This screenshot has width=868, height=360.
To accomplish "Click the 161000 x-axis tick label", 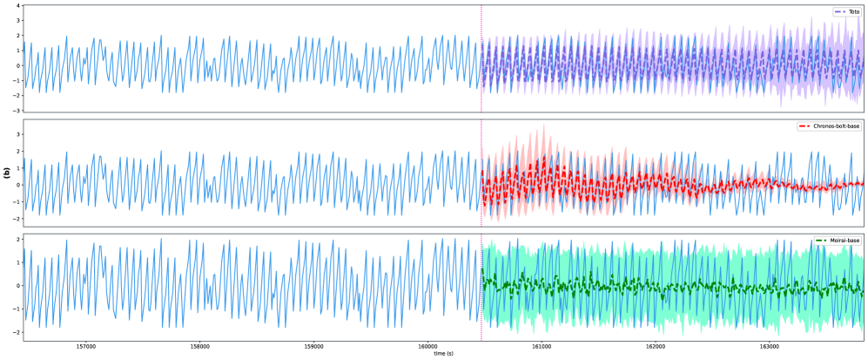I will (x=542, y=347).
